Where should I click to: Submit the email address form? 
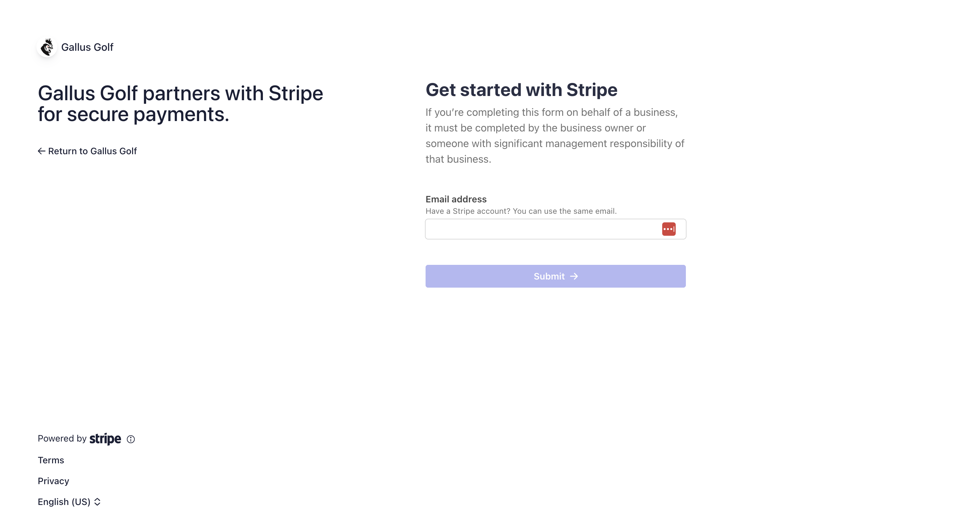(555, 276)
